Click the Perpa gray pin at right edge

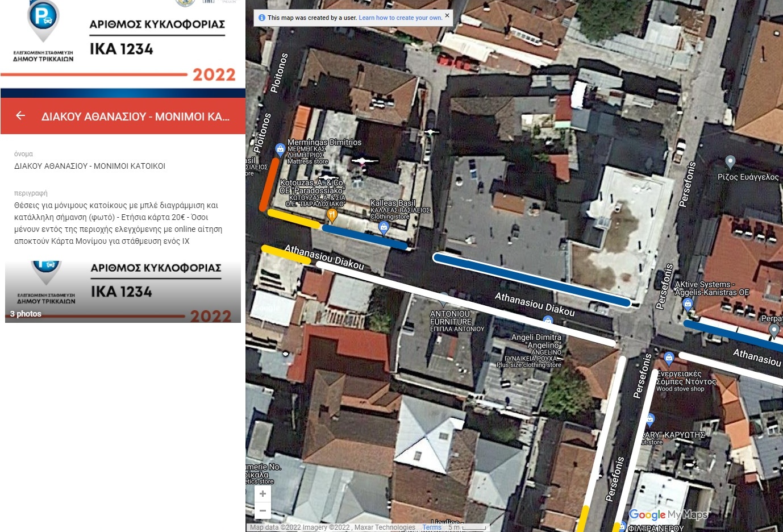(x=773, y=330)
